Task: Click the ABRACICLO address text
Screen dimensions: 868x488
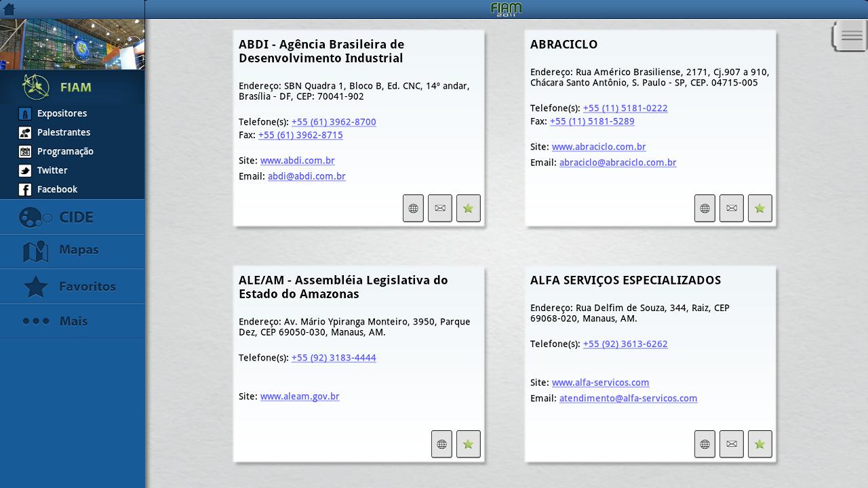Action: [x=650, y=77]
